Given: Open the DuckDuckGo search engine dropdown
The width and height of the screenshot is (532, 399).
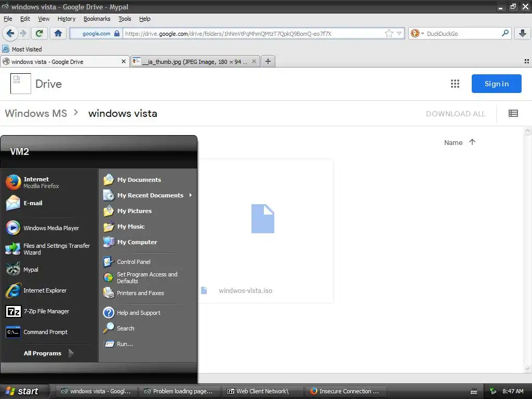Looking at the screenshot, I should 417,33.
